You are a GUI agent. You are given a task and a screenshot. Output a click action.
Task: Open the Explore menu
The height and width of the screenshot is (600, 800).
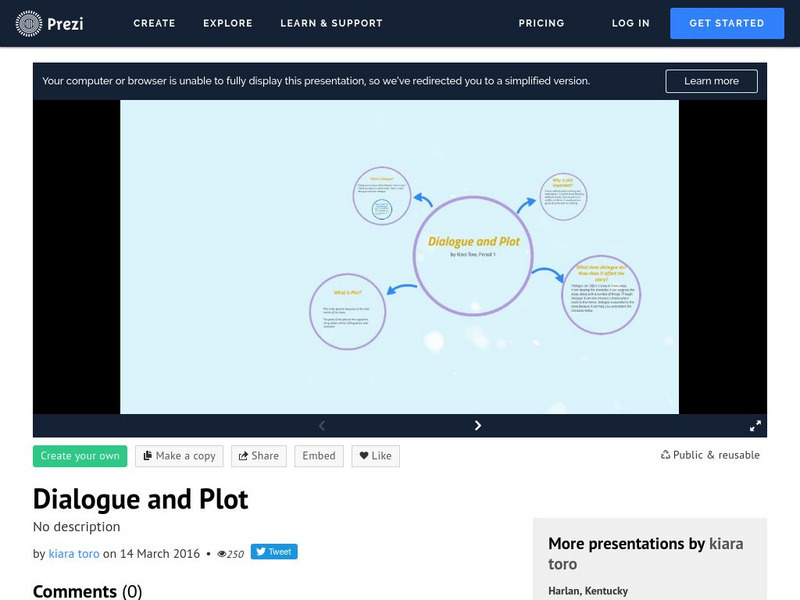[227, 23]
